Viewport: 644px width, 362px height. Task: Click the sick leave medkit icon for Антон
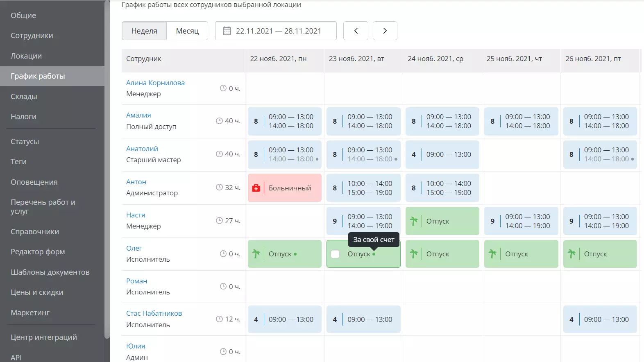(x=256, y=188)
